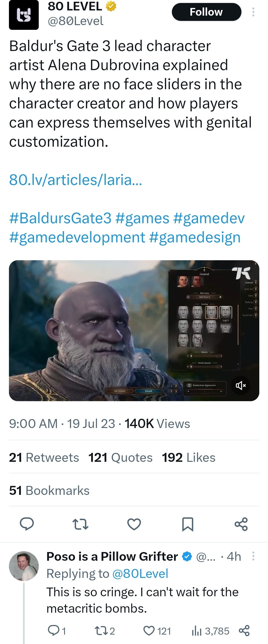Retweet the post with the arrows icon
Image resolution: width=268 pixels, height=644 pixels.
click(x=80, y=524)
